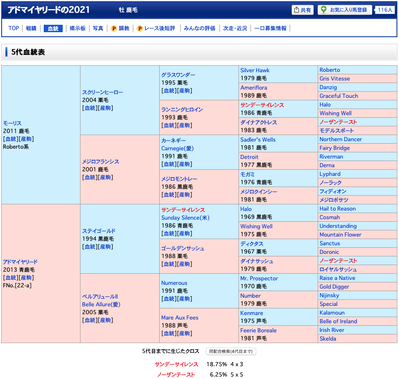
Task: Click ディクタス horse link
Action: [x=252, y=244]
